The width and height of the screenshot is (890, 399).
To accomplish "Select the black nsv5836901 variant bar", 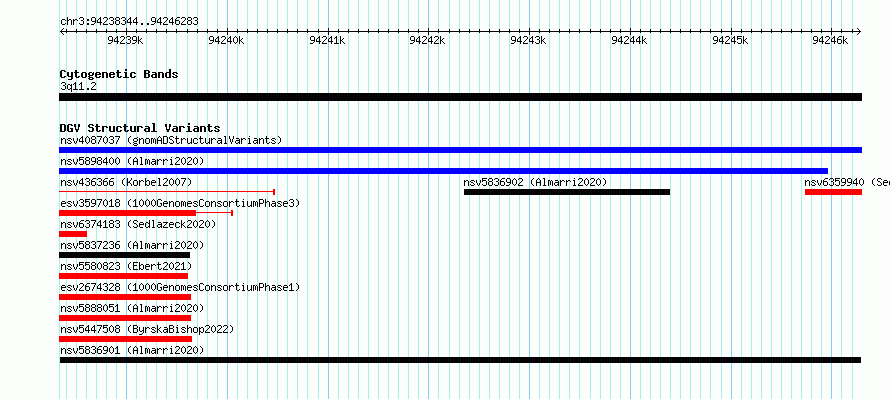I will tap(460, 360).
